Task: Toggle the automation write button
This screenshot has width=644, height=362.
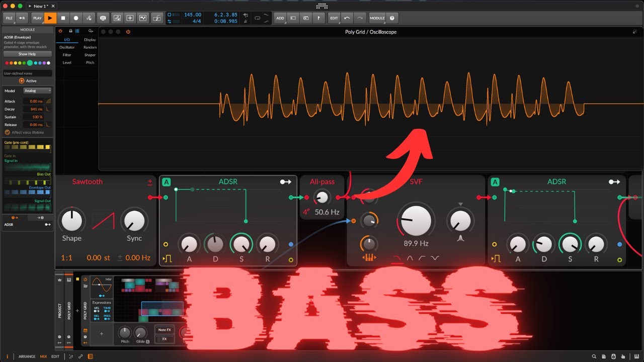Action: pos(89,18)
